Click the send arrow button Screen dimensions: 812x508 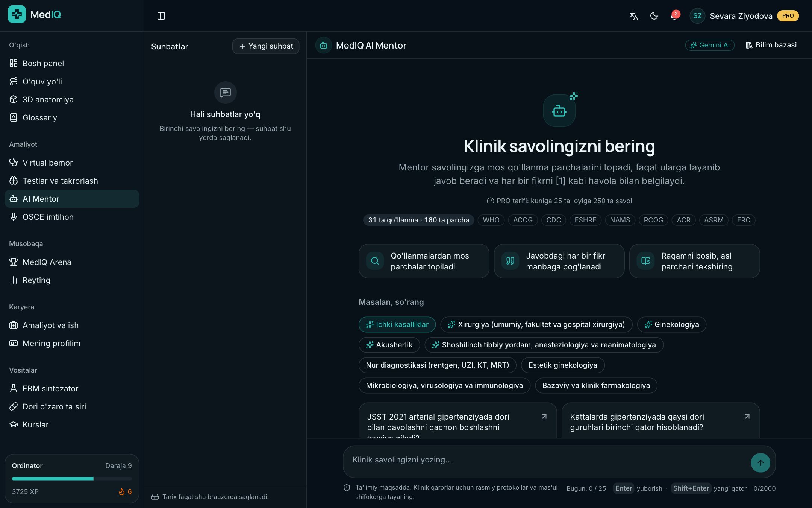coord(760,463)
